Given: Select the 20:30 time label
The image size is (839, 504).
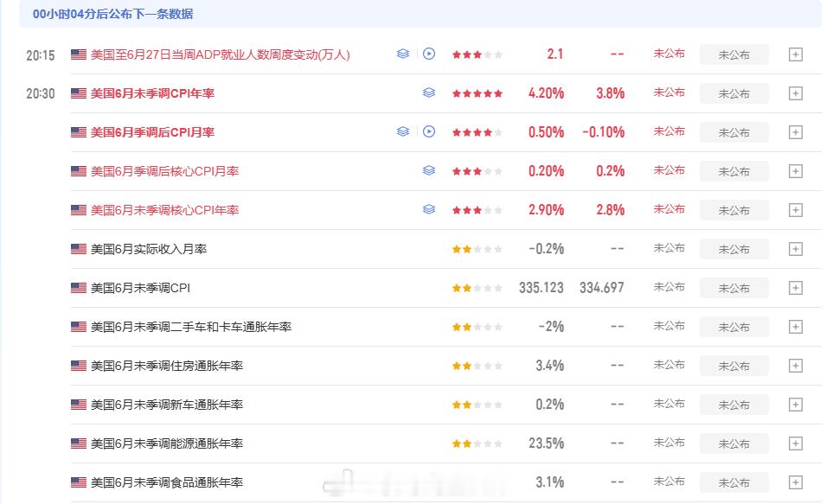Looking at the screenshot, I should point(41,93).
